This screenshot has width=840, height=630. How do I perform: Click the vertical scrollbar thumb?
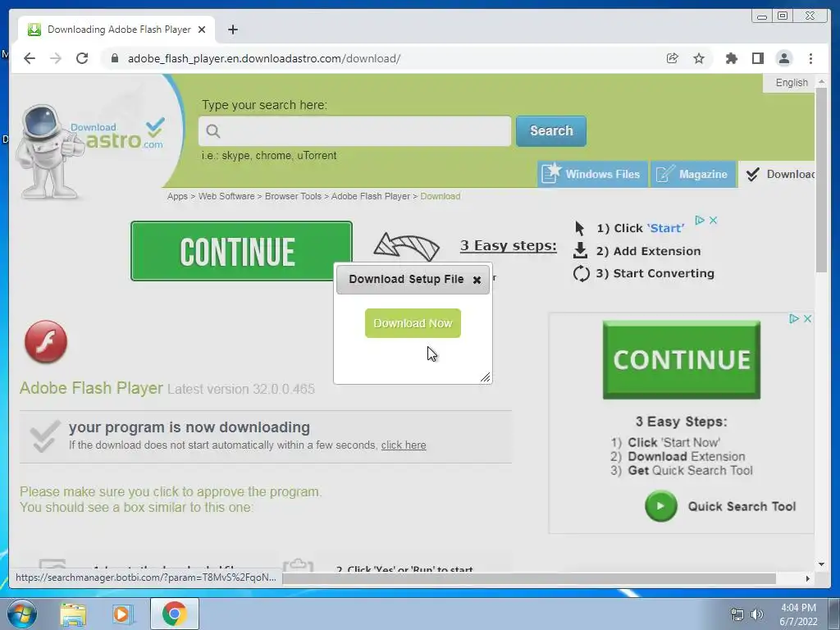[821, 180]
